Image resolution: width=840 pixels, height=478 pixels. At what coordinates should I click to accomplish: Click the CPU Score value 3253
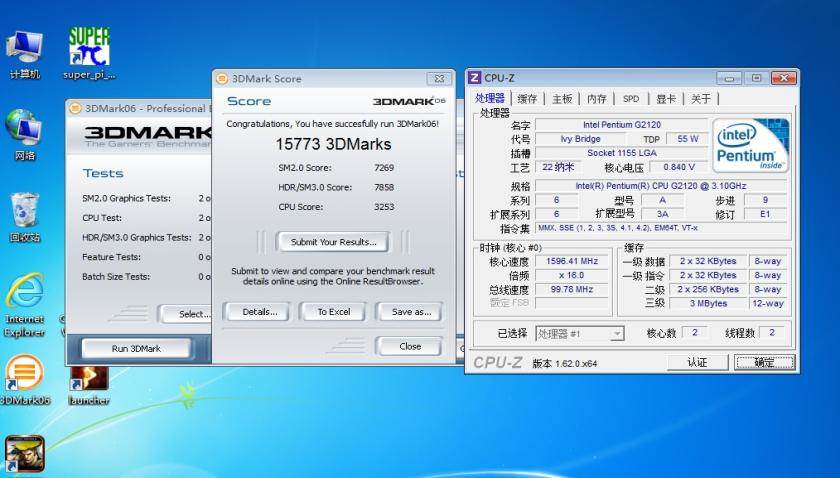[384, 207]
